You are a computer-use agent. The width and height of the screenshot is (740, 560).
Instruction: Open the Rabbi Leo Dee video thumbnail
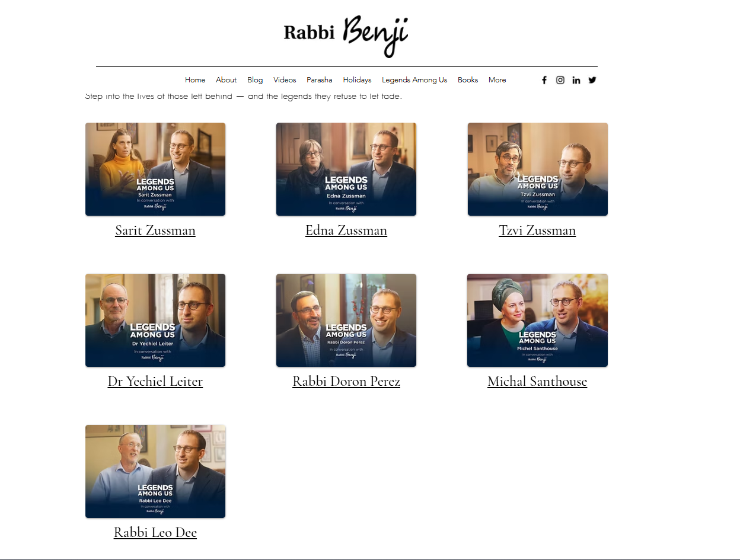coord(155,472)
